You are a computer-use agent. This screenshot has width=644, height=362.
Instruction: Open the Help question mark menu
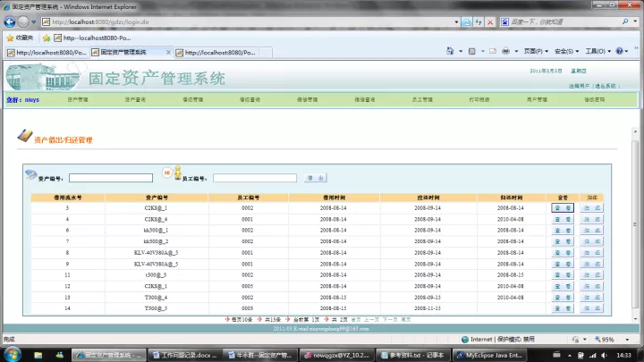pyautogui.click(x=622, y=51)
